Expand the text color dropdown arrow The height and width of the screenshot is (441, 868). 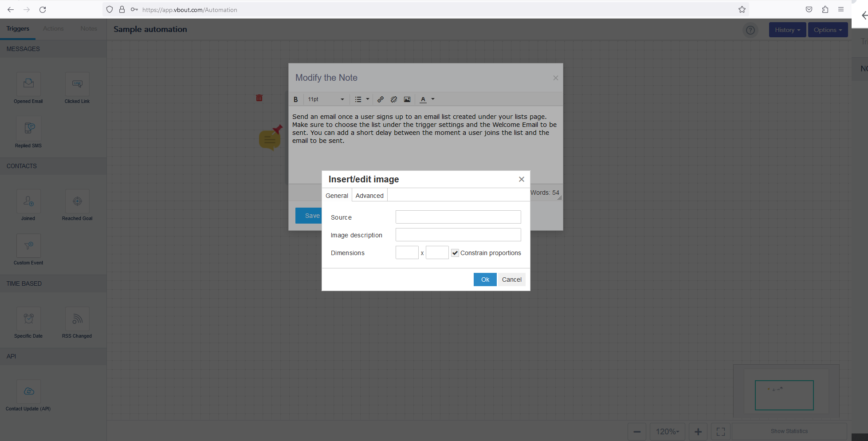[x=433, y=99]
